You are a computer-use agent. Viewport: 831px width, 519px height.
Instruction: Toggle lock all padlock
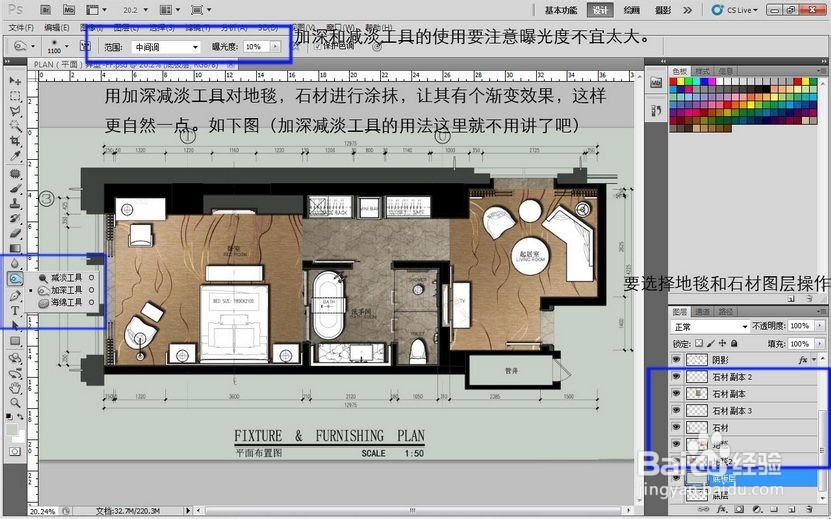pyautogui.click(x=734, y=344)
